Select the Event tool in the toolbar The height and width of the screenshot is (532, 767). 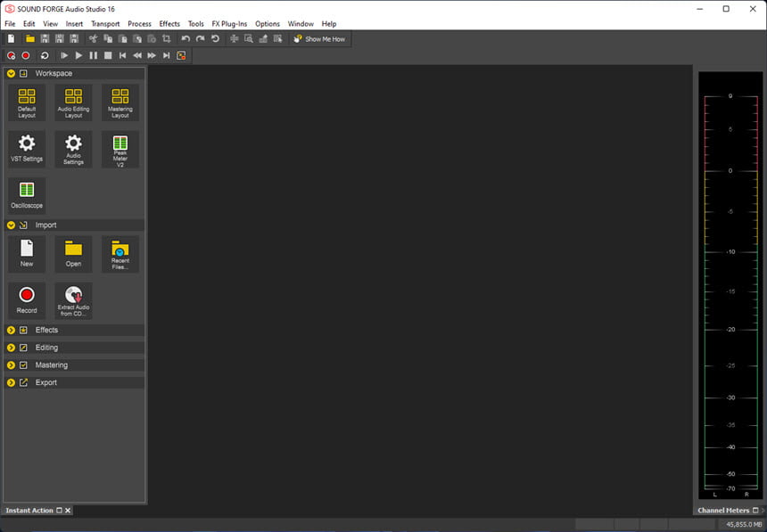(278, 38)
